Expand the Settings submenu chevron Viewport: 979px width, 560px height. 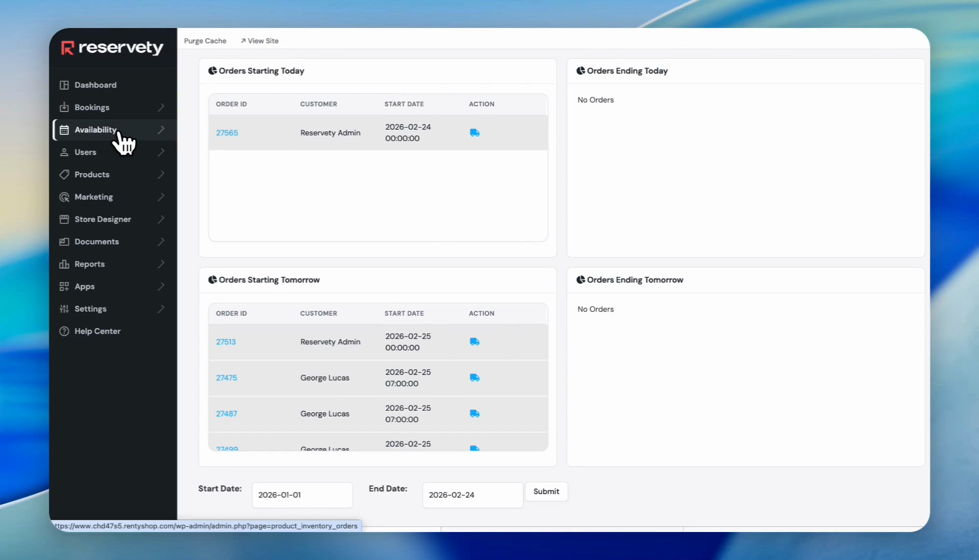[x=161, y=309]
